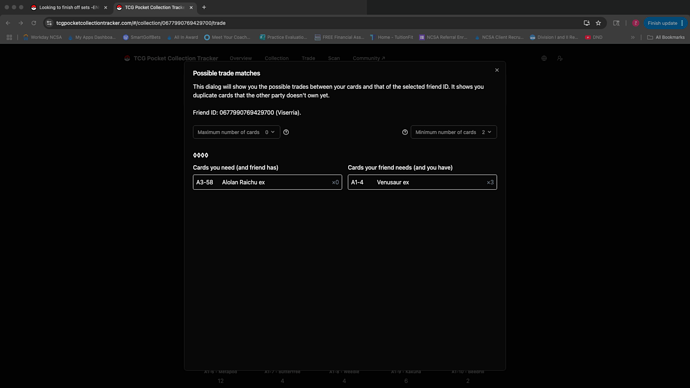The width and height of the screenshot is (690, 388).
Task: Open the Community external link
Action: 369,58
